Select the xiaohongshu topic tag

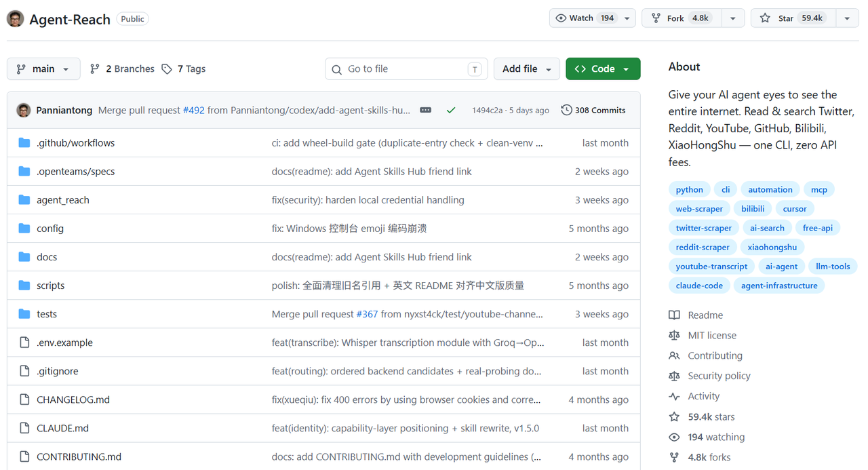click(772, 247)
